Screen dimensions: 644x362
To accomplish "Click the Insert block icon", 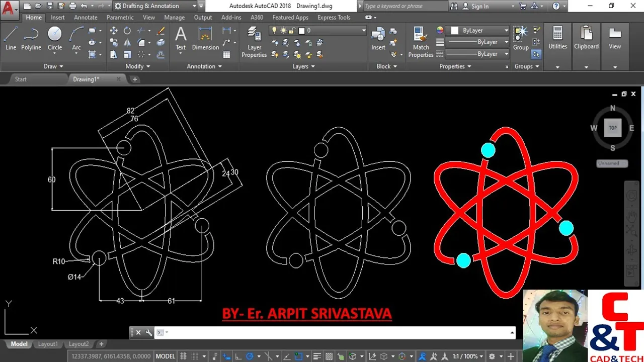I will [378, 39].
